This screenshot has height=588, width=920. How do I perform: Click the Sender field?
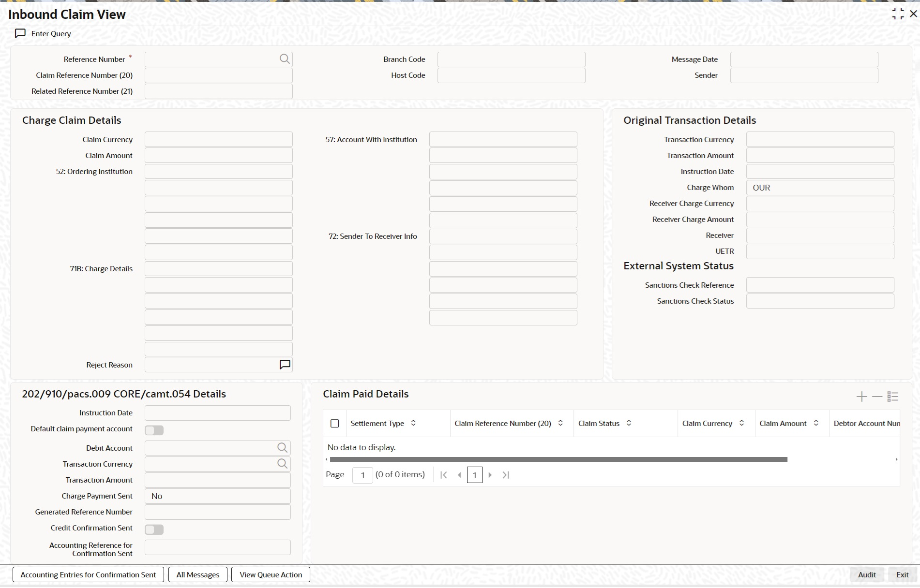(804, 75)
